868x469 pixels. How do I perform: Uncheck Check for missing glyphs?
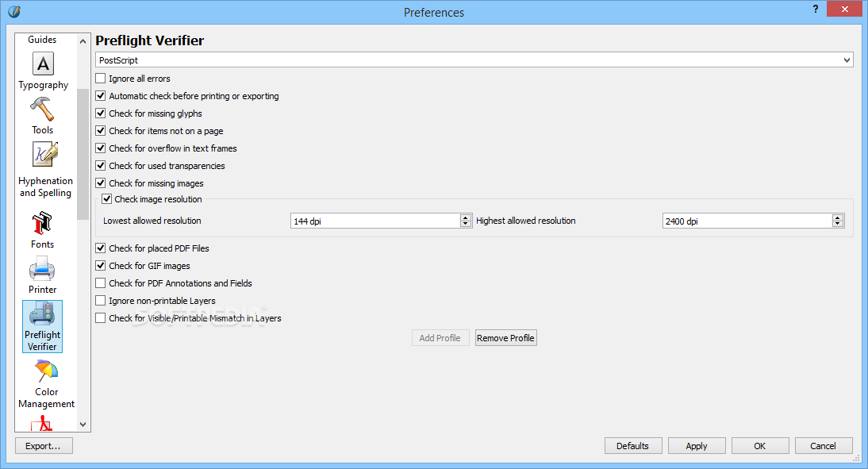(x=100, y=113)
